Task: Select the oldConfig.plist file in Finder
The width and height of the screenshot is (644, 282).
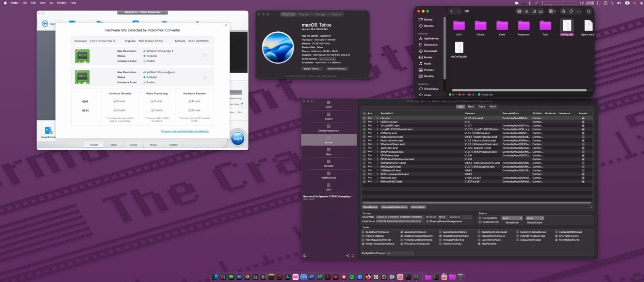Action: pos(459,50)
